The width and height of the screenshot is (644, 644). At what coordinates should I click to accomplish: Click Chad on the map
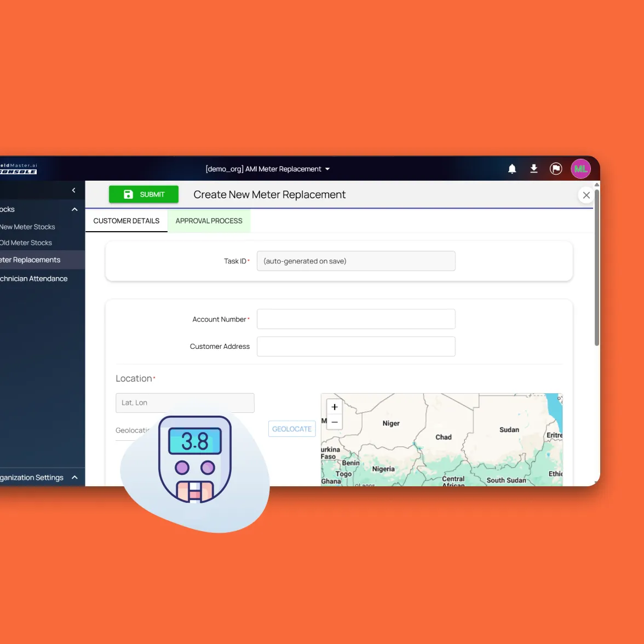click(443, 437)
